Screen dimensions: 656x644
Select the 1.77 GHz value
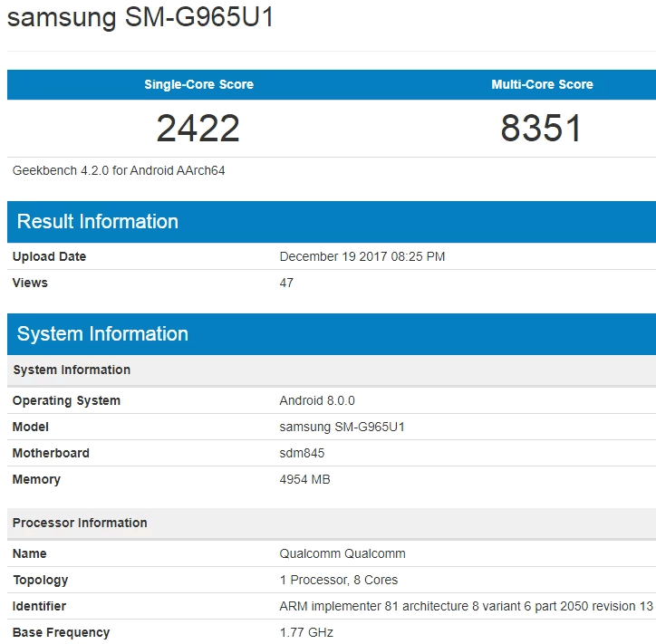306,633
